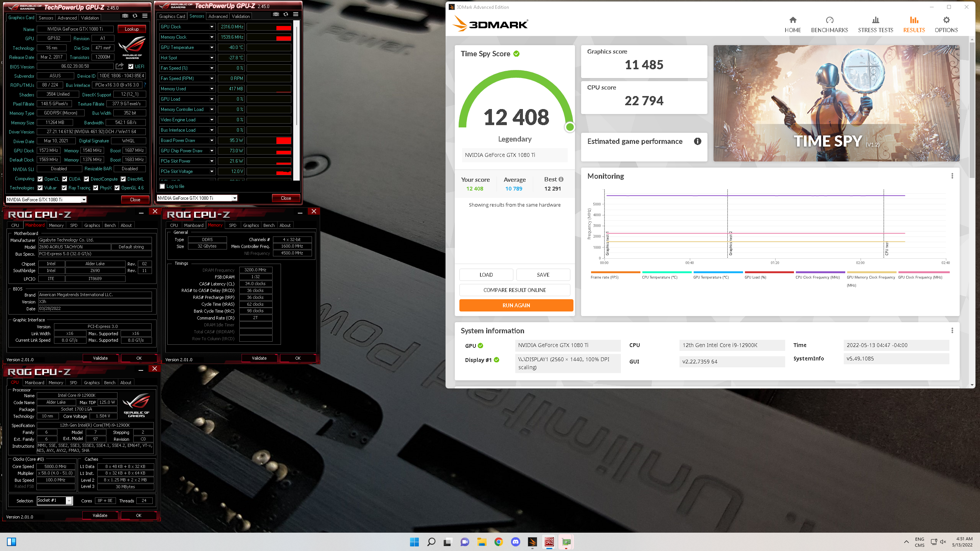Click the Lookup button in GPU-Z
Image resolution: width=980 pixels, height=551 pixels.
132,29
